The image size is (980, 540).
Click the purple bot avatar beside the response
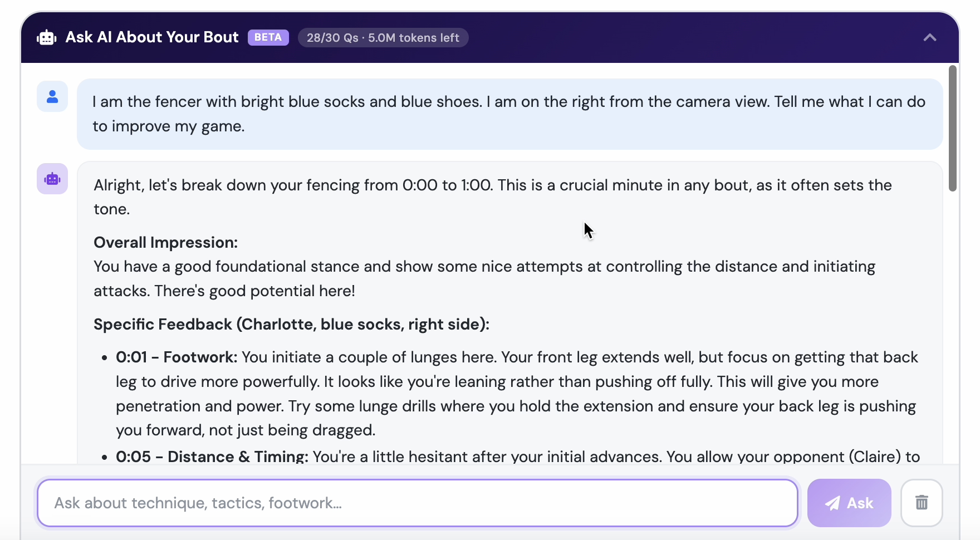52,179
